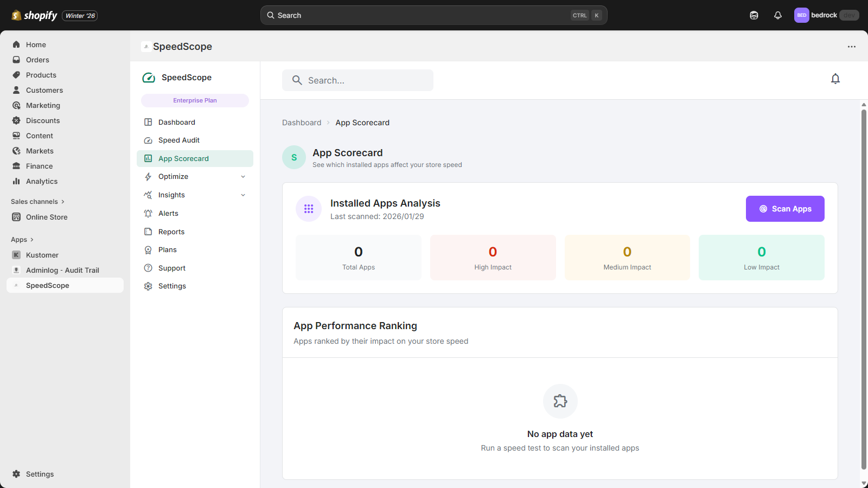The image size is (868, 488).
Task: Expand the Sales channels section
Action: point(37,202)
